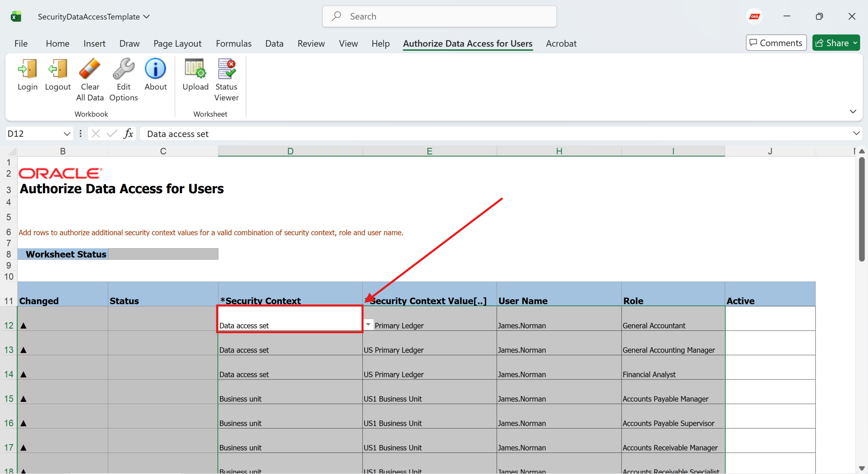This screenshot has height=474, width=868.
Task: Open the Help tab
Action: [380, 43]
